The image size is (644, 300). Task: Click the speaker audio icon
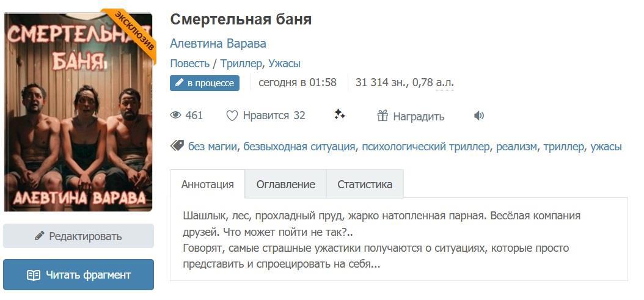pyautogui.click(x=479, y=115)
